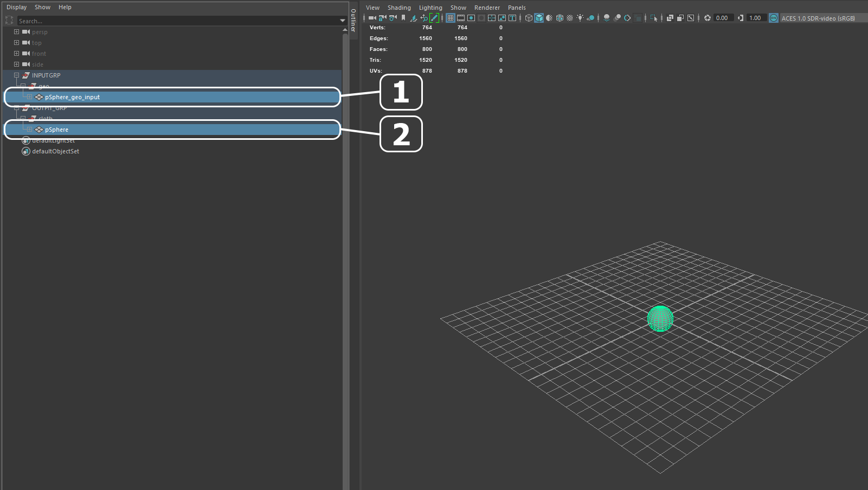Select defaultObjectSet in the Outliner
The image size is (868, 490).
coord(55,151)
